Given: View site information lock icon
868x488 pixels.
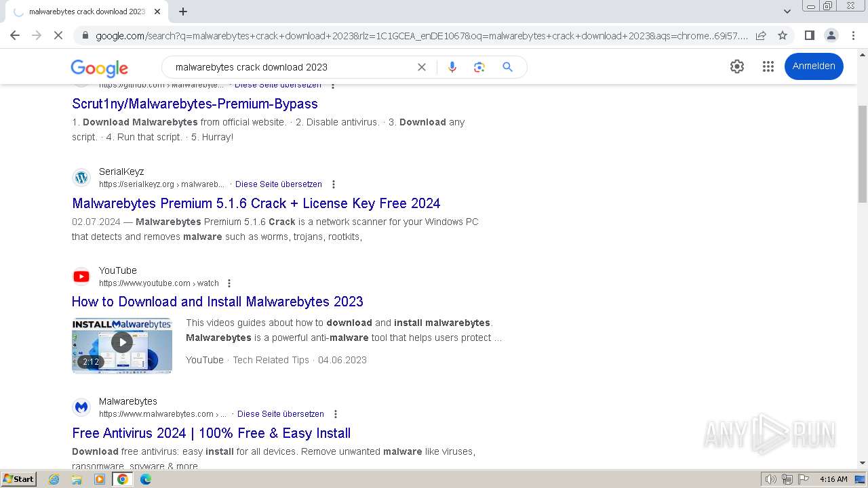Looking at the screenshot, I should tap(85, 35).
